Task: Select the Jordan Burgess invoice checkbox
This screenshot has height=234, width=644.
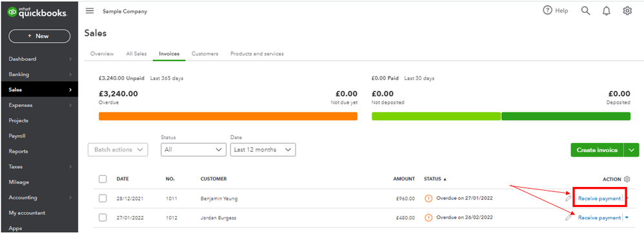Action: pyautogui.click(x=103, y=217)
